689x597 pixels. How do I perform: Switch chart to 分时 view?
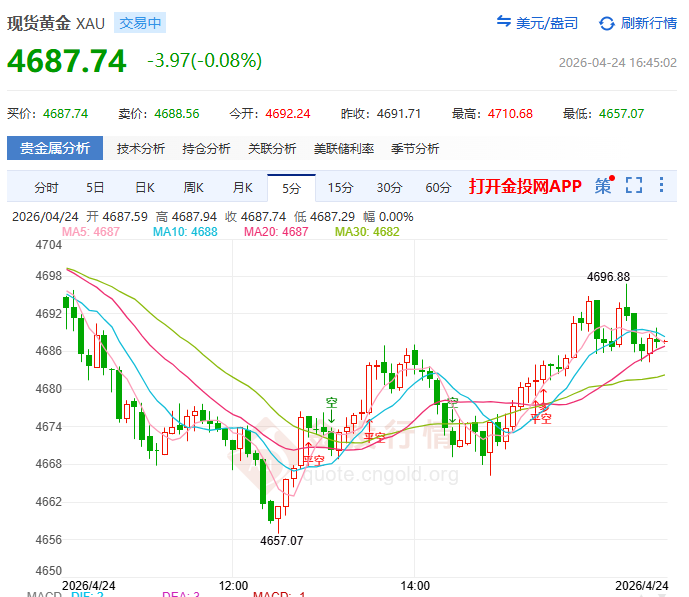(46, 188)
